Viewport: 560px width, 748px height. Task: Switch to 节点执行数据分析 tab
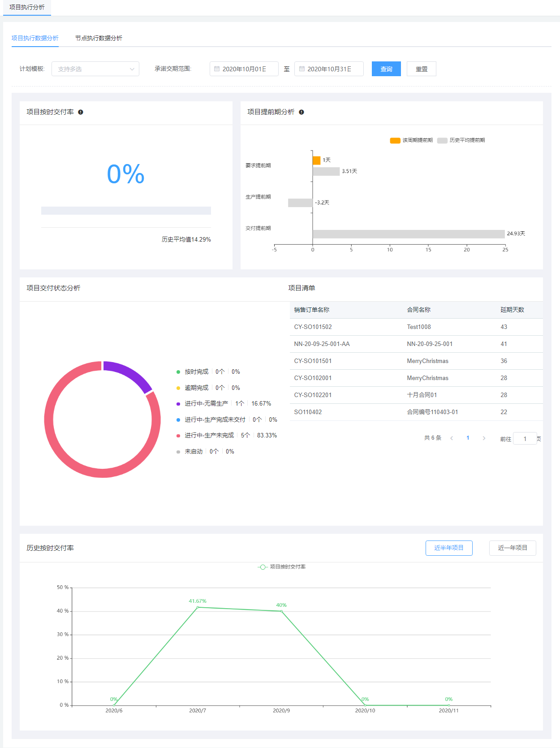pyautogui.click(x=99, y=38)
